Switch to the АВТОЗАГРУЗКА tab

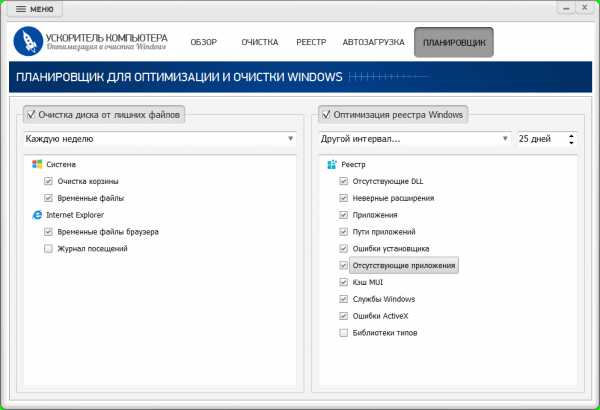[x=373, y=42]
